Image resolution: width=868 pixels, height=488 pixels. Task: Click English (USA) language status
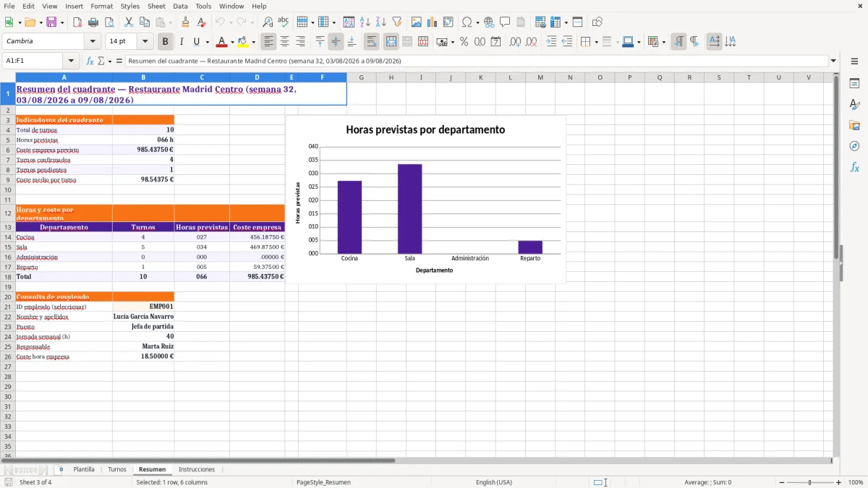(x=493, y=482)
